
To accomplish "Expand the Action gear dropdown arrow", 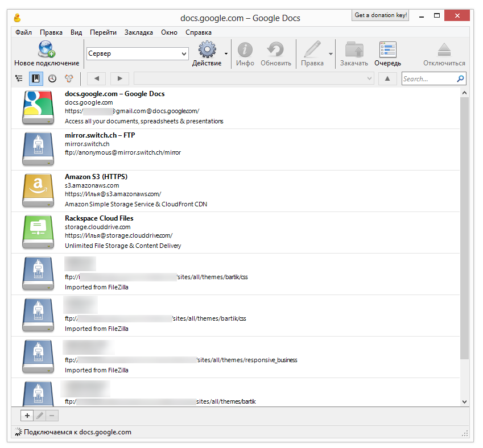I will 226,53.
